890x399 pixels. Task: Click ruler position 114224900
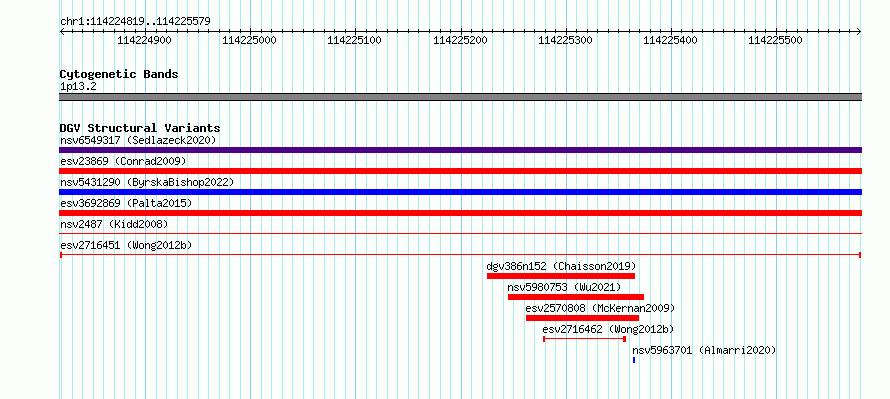point(144,40)
